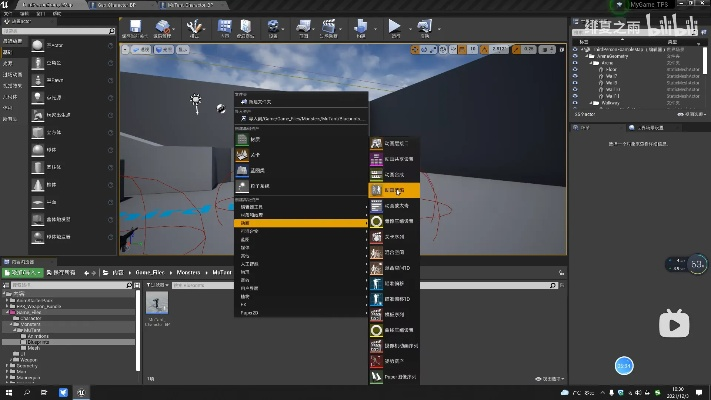Viewport: 711px width, 400px height.
Task: Choose Level Sequence in animation submenu
Action: point(394,237)
